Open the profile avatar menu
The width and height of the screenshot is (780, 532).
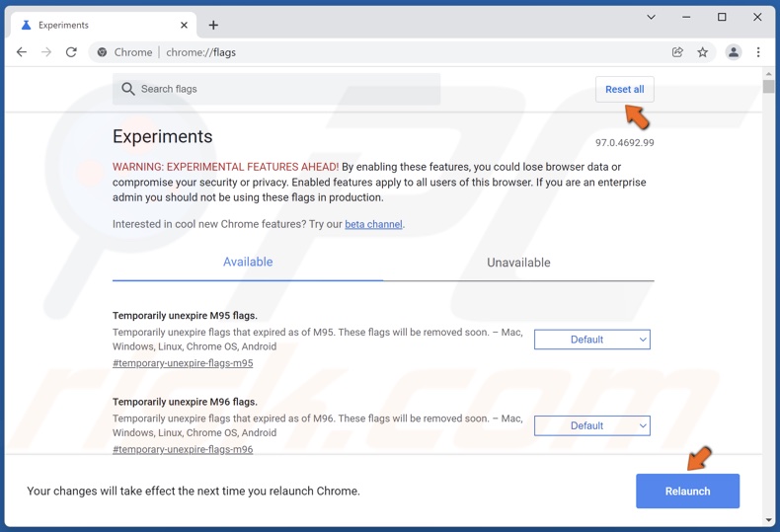pyautogui.click(x=734, y=52)
